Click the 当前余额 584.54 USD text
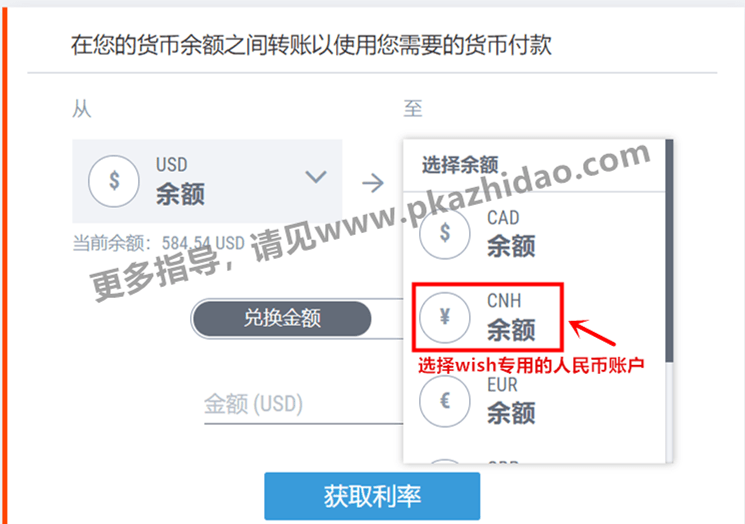This screenshot has height=524, width=745. [158, 243]
